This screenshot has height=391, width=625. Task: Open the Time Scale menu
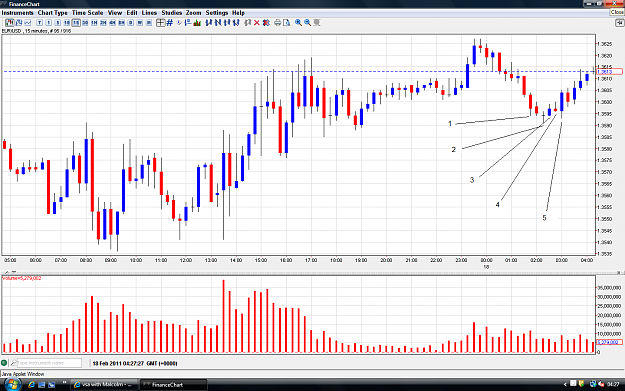click(87, 13)
